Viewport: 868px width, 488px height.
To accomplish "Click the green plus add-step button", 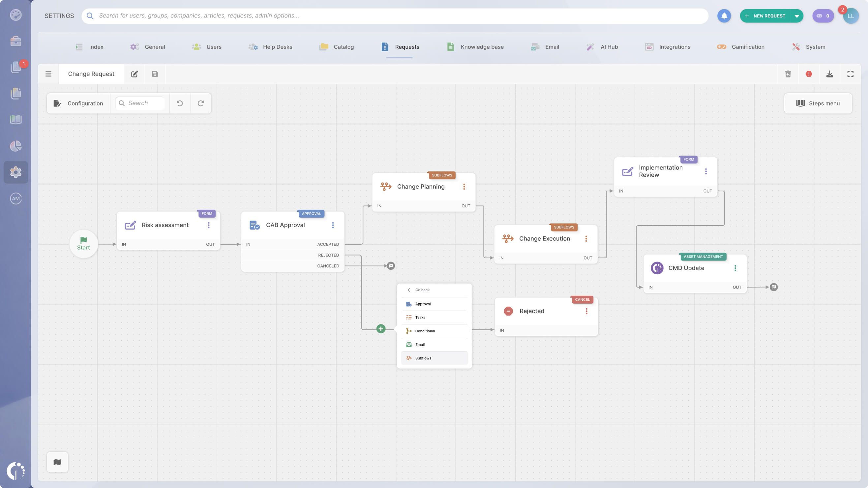I will click(x=381, y=329).
